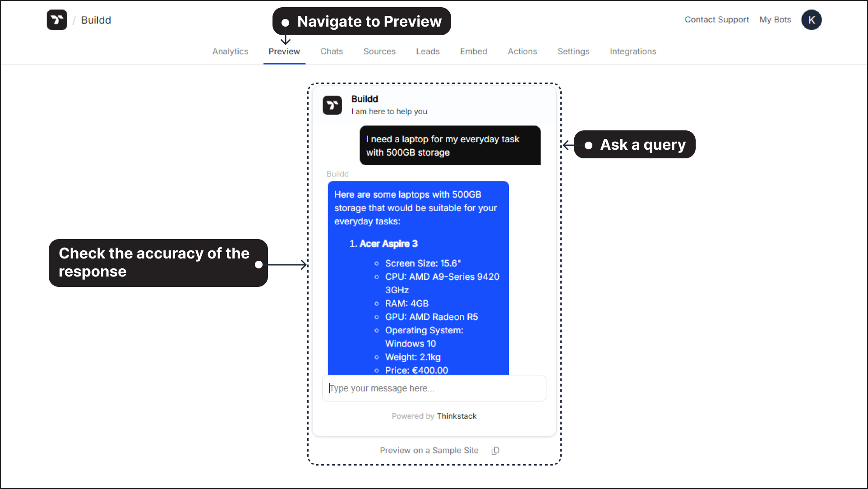Open the Integrations menu item
Image resolution: width=868 pixels, height=489 pixels.
633,51
